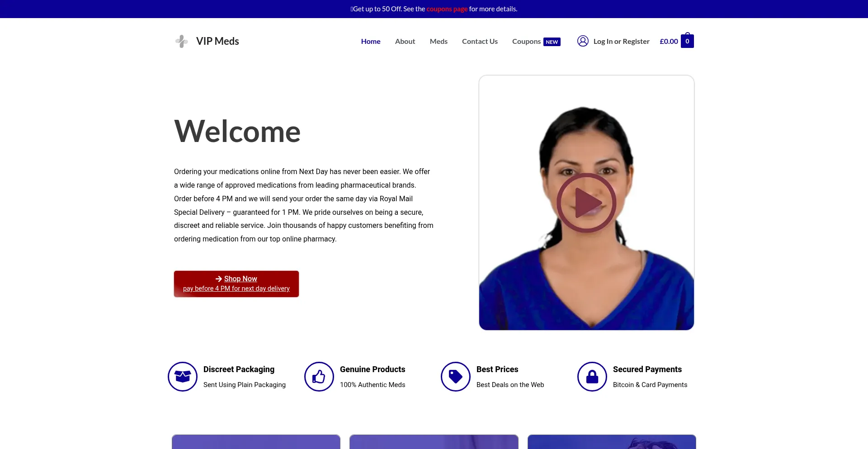Click the Shop Now button
The width and height of the screenshot is (868, 449).
[x=236, y=284]
